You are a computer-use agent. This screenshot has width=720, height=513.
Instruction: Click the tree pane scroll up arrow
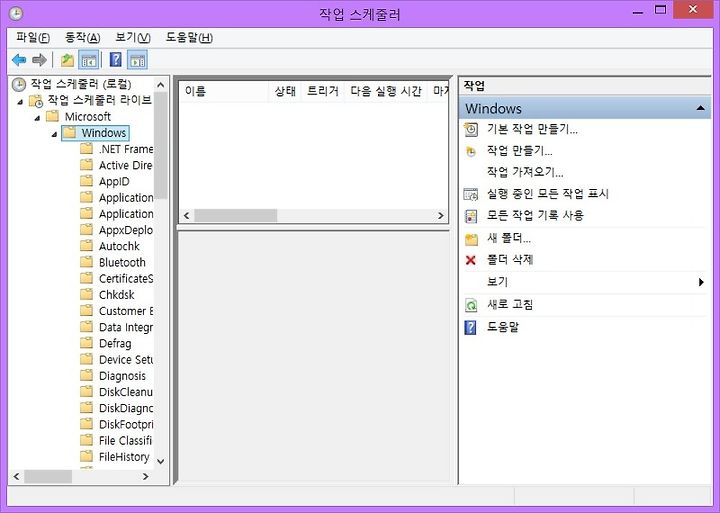coord(160,85)
